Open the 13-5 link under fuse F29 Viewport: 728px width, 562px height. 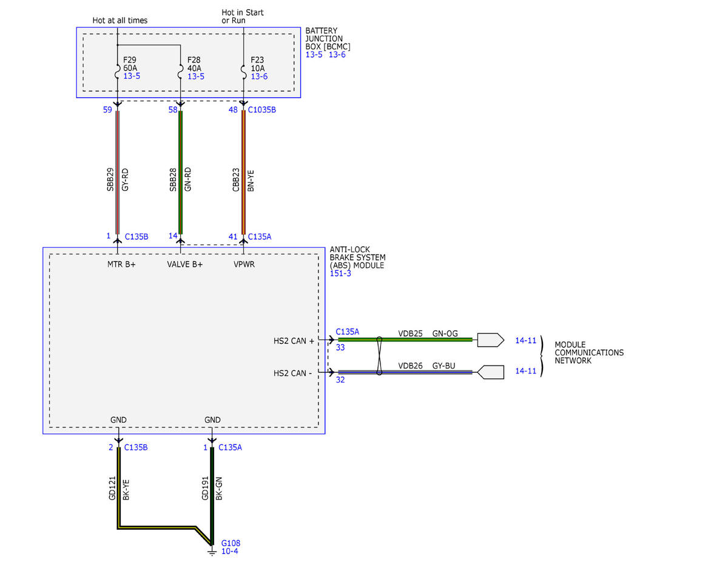[x=132, y=76]
